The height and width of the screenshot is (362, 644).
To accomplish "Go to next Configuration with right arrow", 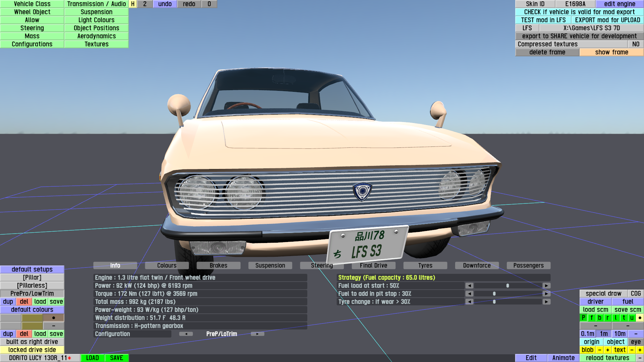I will click(x=257, y=334).
